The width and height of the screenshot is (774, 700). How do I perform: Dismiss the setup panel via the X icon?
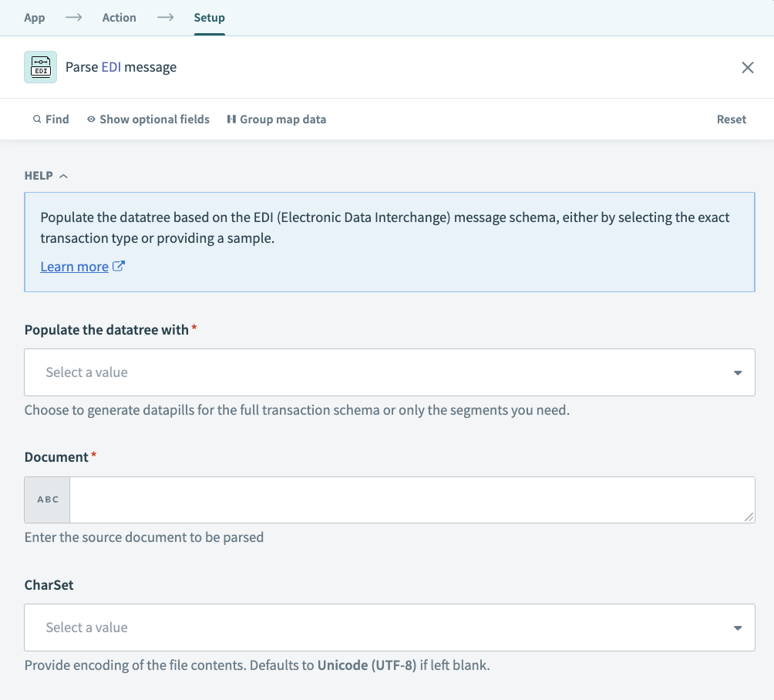click(x=747, y=67)
